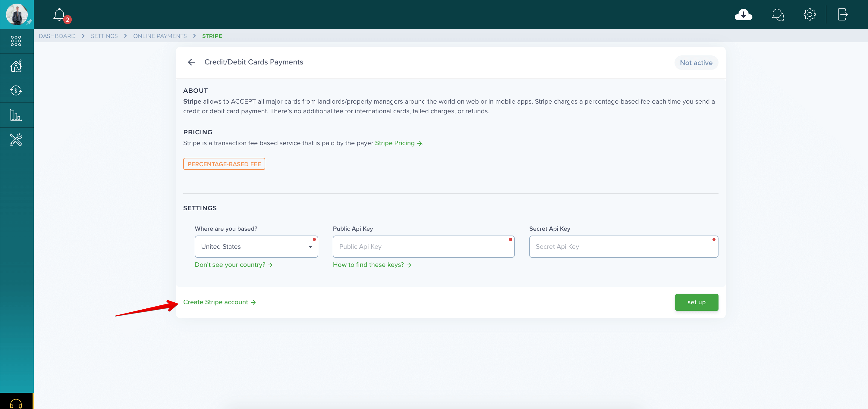Image resolution: width=868 pixels, height=409 pixels.
Task: Click the STRIPE breadcrumb
Action: [x=212, y=36]
